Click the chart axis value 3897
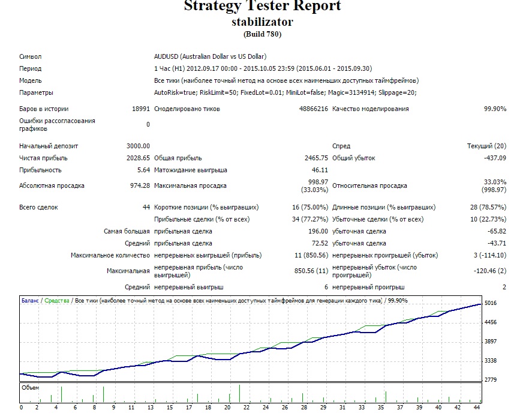This screenshot has height=416, width=532. click(x=490, y=342)
